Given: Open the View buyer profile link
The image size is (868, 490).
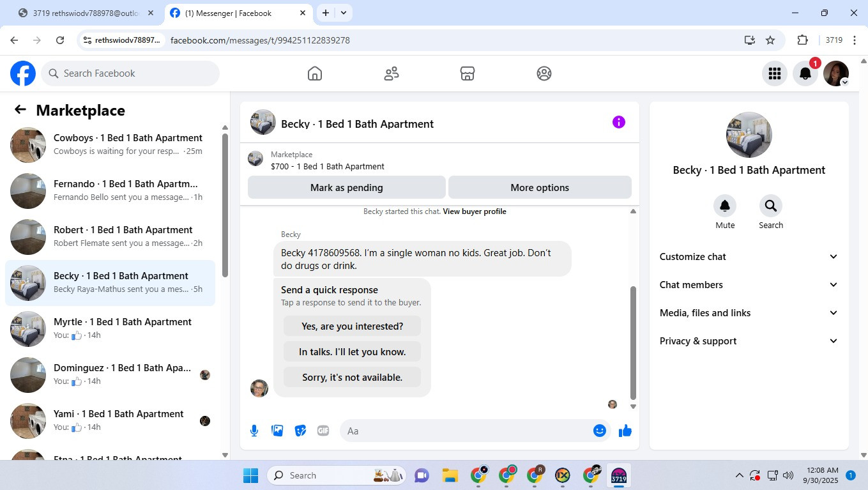Looking at the screenshot, I should pos(475,211).
